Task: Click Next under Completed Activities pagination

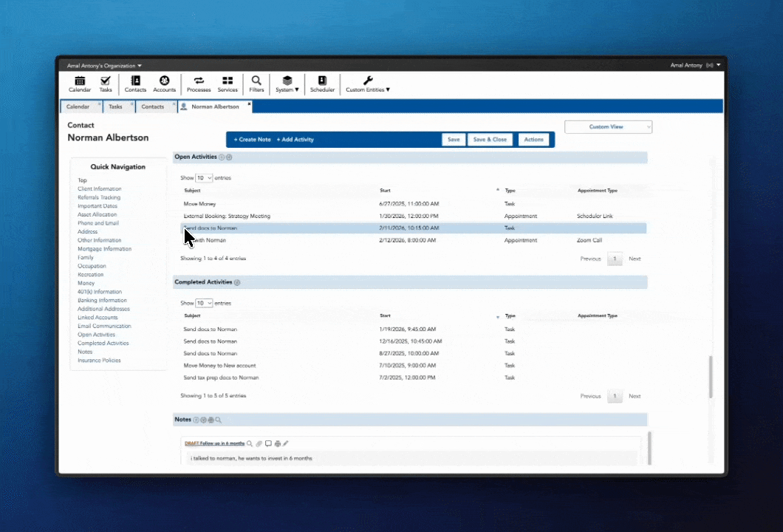Action: tap(635, 396)
